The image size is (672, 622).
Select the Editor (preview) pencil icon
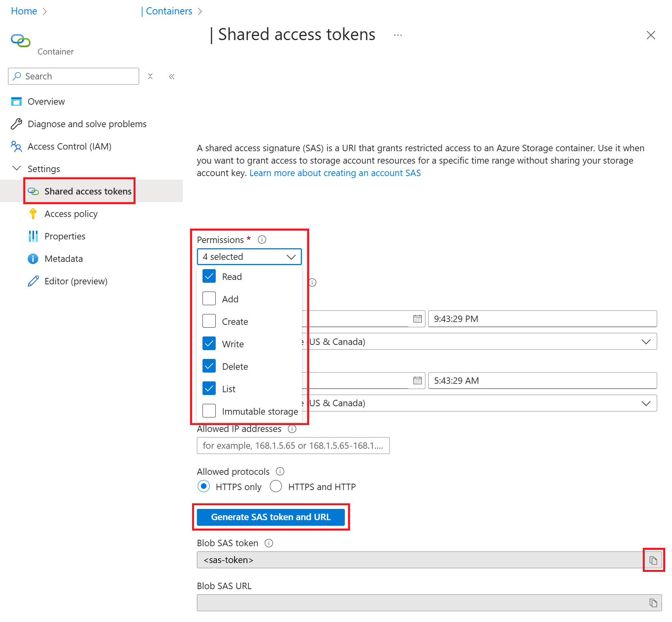coord(33,281)
